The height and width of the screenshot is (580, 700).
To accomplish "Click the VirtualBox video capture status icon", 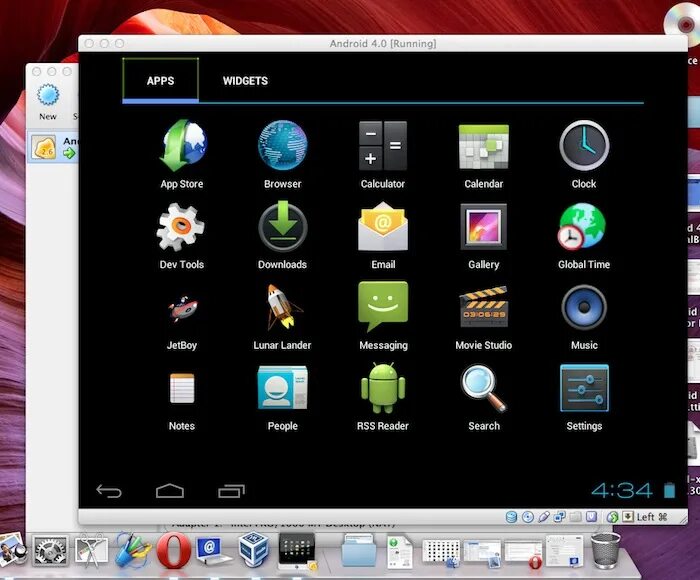I will (592, 517).
